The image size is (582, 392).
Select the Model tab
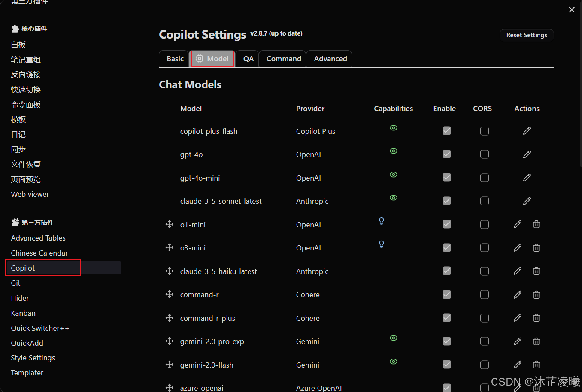pyautogui.click(x=212, y=59)
